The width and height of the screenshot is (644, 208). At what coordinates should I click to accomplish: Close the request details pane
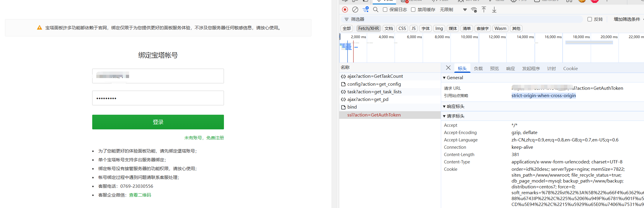[448, 68]
